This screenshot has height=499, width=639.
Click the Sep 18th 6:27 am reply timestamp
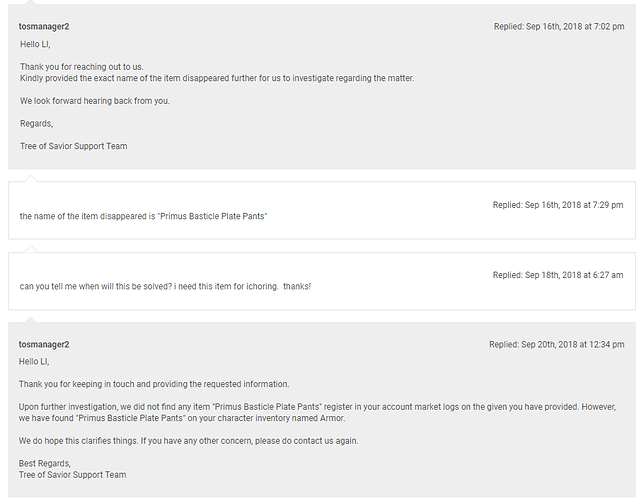557,275
